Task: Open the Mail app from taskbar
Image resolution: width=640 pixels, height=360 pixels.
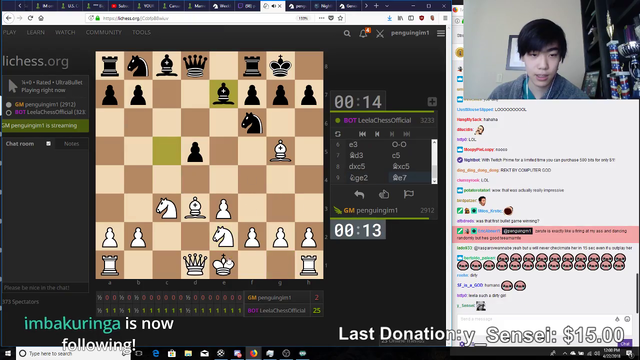Action: click(204, 353)
